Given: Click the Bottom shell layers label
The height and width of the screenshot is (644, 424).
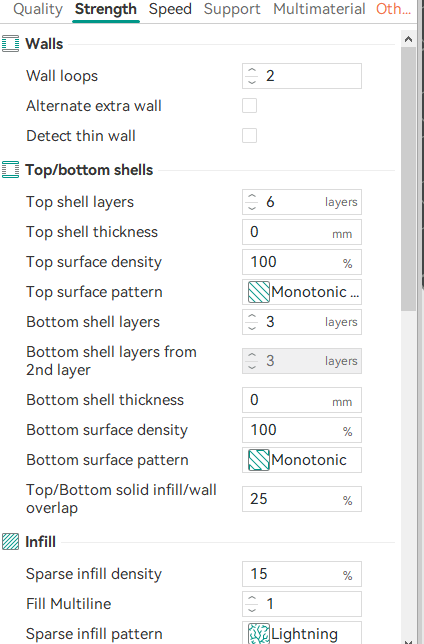Looking at the screenshot, I should (93, 322).
